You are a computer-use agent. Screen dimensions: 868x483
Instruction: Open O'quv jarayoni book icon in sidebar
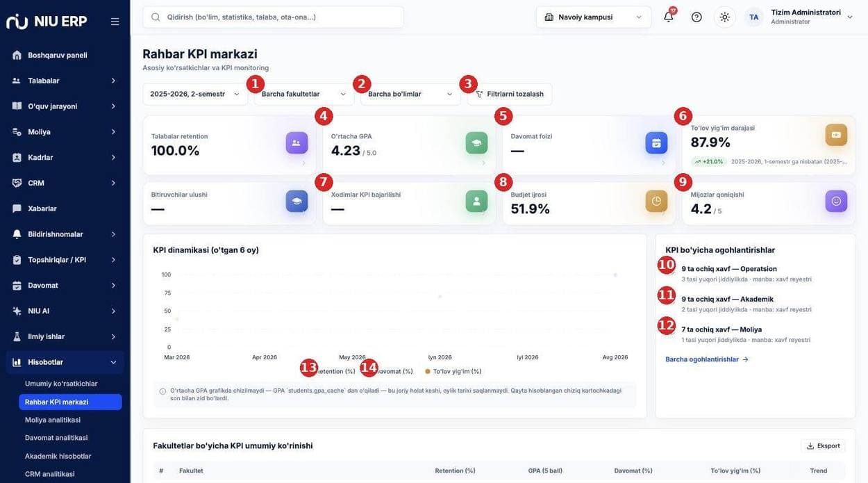point(17,106)
